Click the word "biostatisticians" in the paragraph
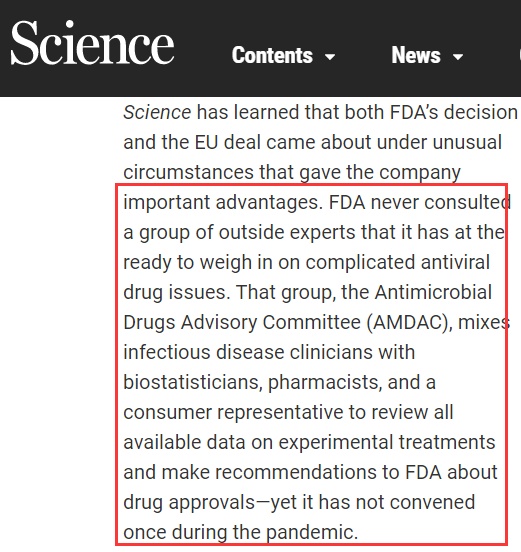The image size is (521, 552). pyautogui.click(x=191, y=382)
